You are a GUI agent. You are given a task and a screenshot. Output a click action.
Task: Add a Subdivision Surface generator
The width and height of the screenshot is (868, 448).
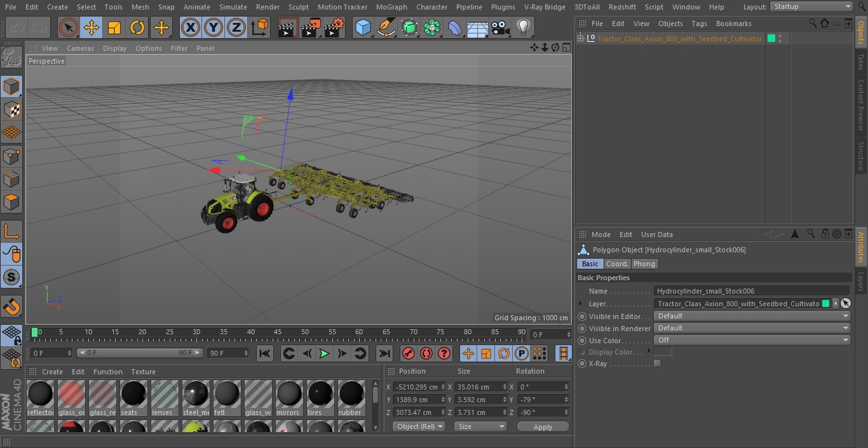coord(409,27)
